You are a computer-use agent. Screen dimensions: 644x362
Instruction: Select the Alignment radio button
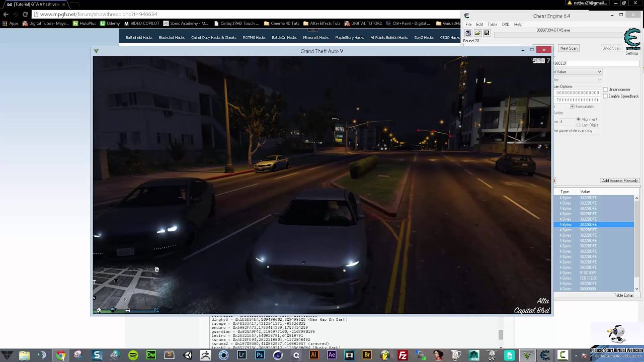(x=579, y=119)
